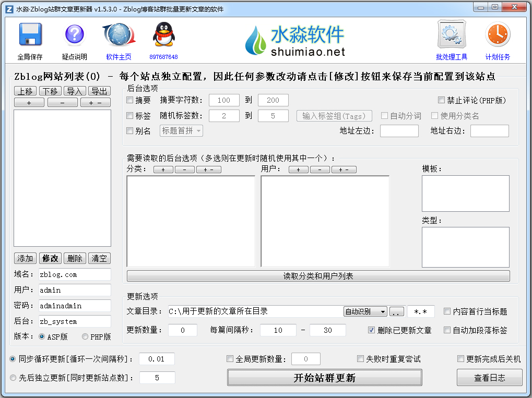Click 开始站群更新 button
Screen dimensions: 532x398
325,378
